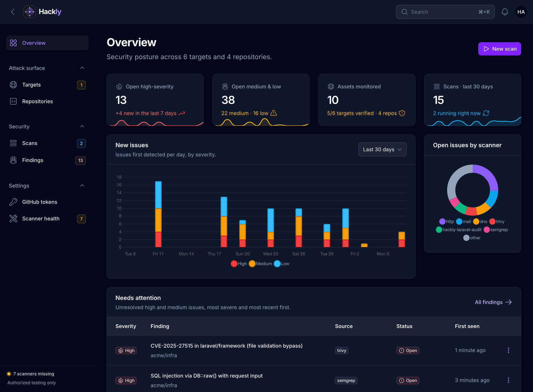This screenshot has height=392, width=533.
Task: Open Scans in the sidebar
Action: coord(47,143)
